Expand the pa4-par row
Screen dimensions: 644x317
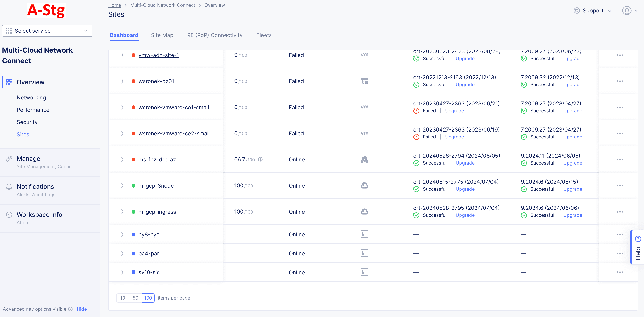[x=122, y=253]
